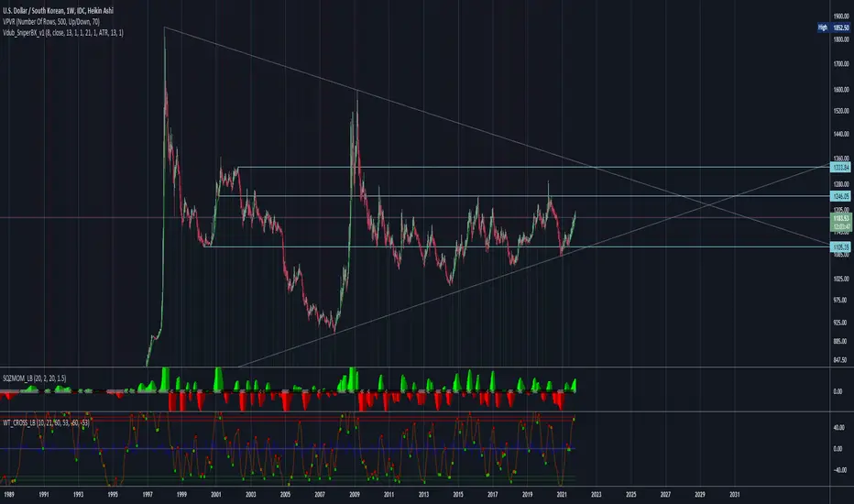854x504 pixels.
Task: Click the 1989 label on time axis
Action: pos(9,495)
